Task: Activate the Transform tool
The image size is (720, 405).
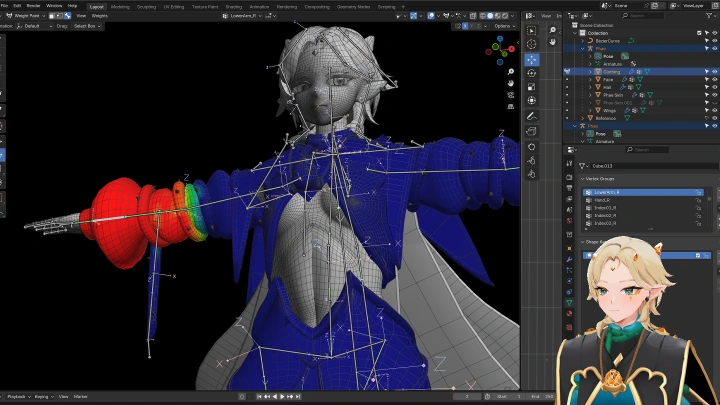Action: point(531,101)
